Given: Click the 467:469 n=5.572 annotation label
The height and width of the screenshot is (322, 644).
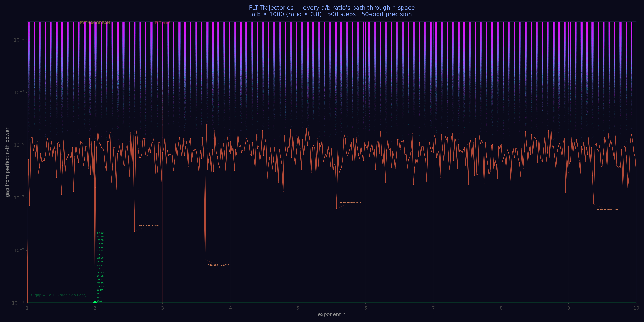Looking at the screenshot, I should pos(350,203).
